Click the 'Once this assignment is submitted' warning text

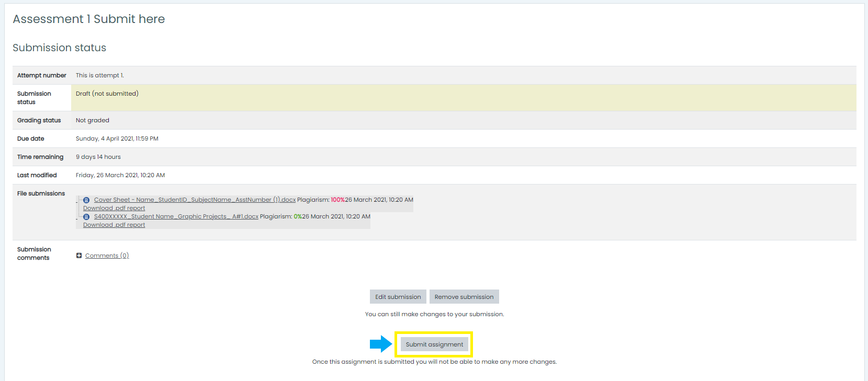[x=434, y=362]
